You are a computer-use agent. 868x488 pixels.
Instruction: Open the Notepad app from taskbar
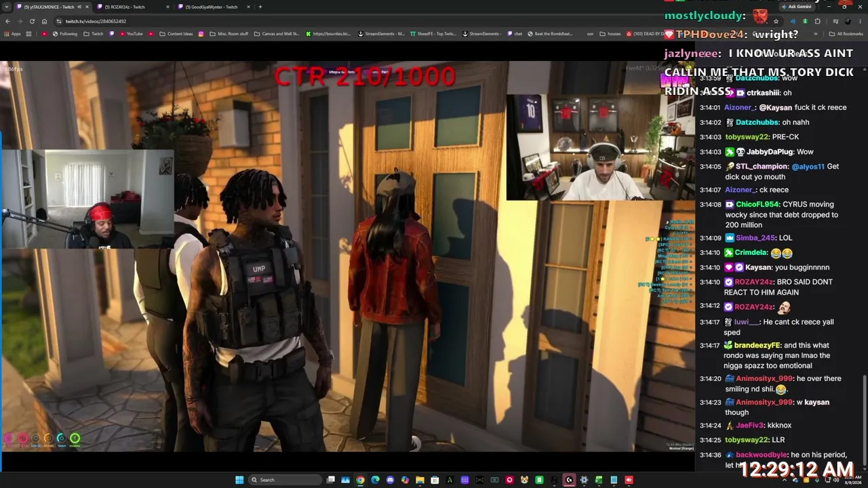614,480
